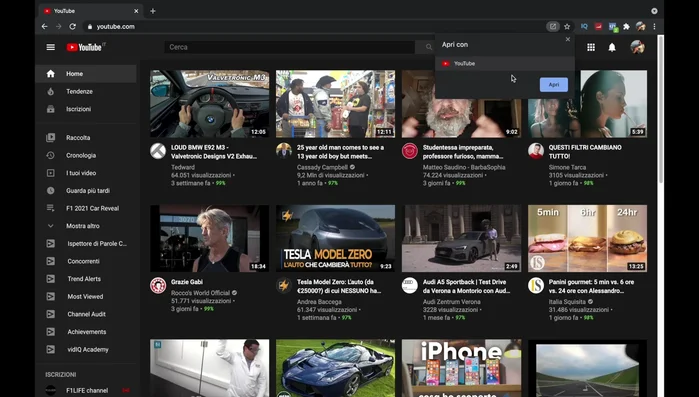Click the Cerca search field

[290, 47]
